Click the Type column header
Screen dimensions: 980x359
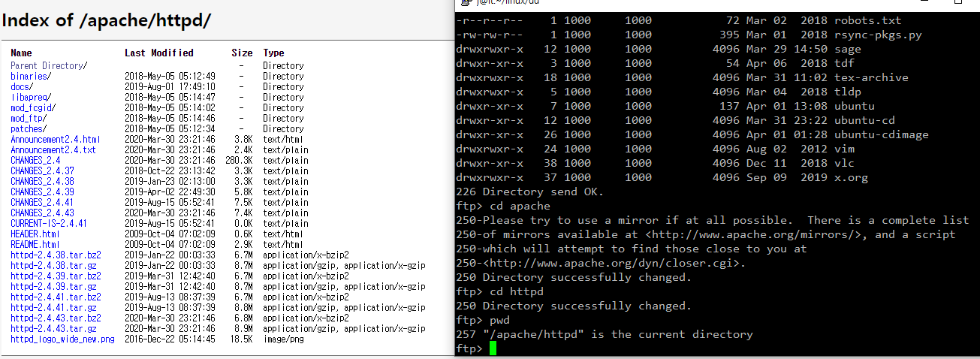click(273, 53)
